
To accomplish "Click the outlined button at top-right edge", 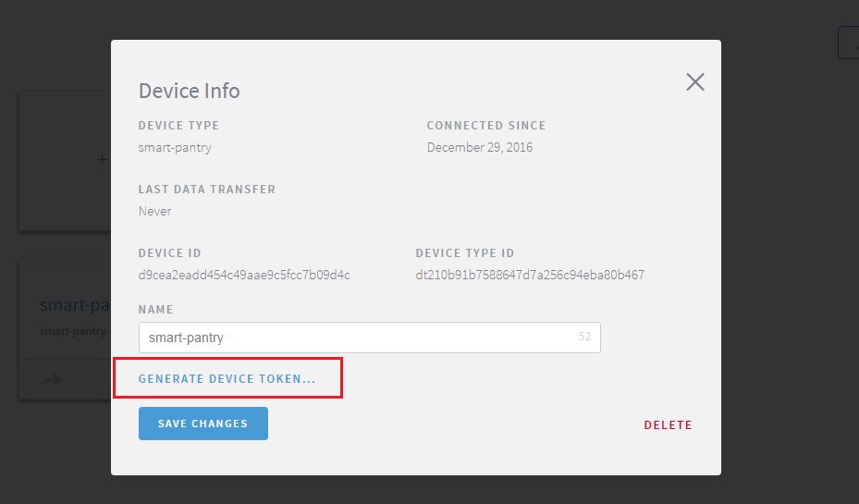I will 848,43.
